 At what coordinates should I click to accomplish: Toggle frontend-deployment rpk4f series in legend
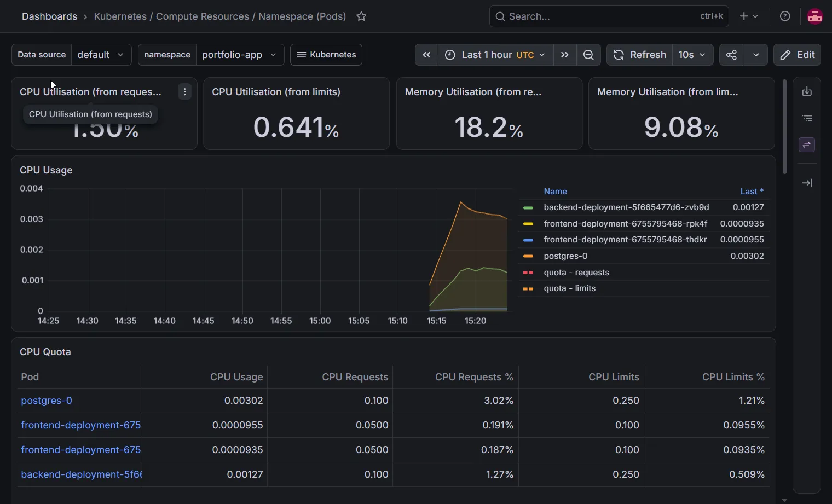(625, 224)
